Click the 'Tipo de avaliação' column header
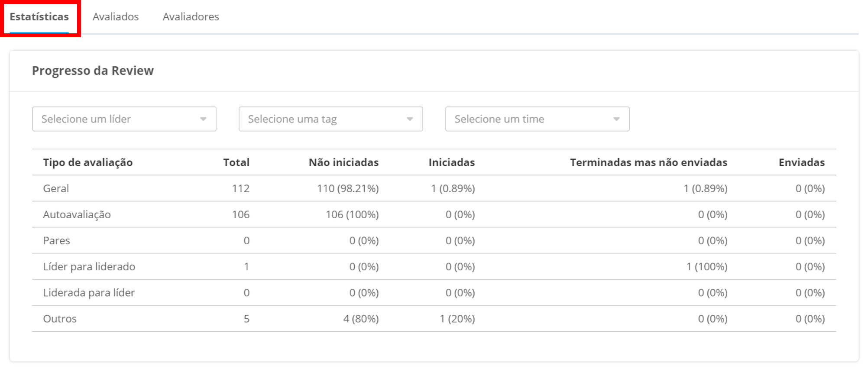This screenshot has width=868, height=372. point(87,162)
